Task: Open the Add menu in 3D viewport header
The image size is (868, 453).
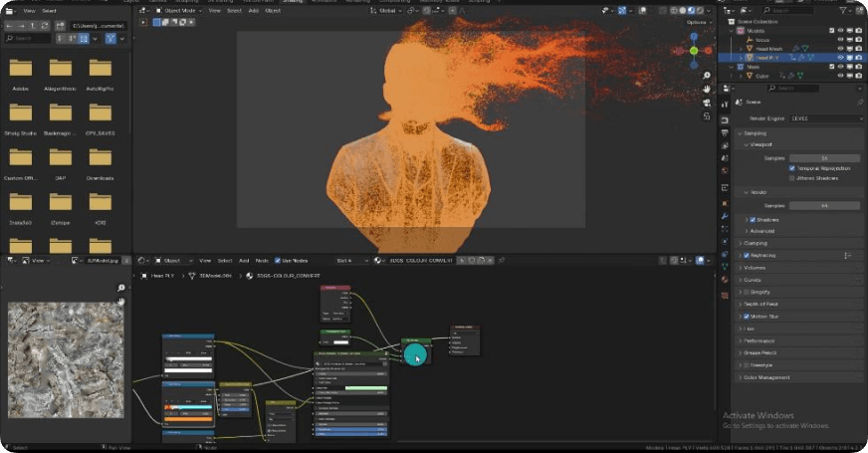Action: pos(253,10)
